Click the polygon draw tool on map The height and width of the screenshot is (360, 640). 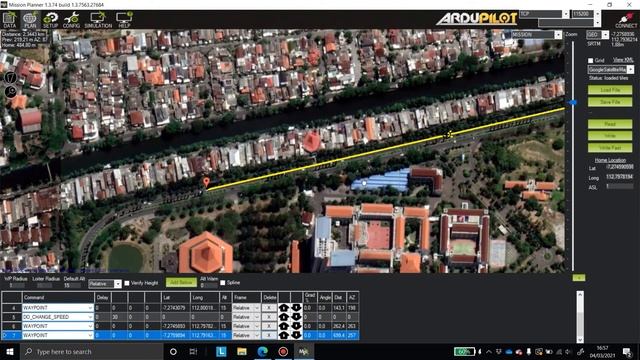click(10, 77)
